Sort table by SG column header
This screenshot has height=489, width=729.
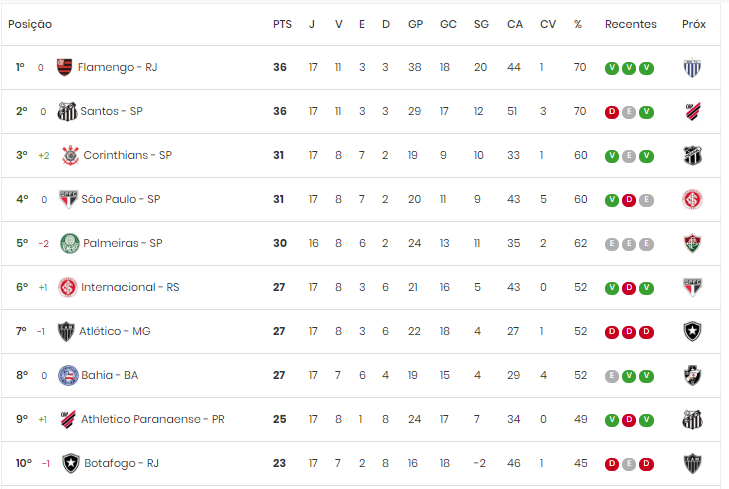coord(481,24)
